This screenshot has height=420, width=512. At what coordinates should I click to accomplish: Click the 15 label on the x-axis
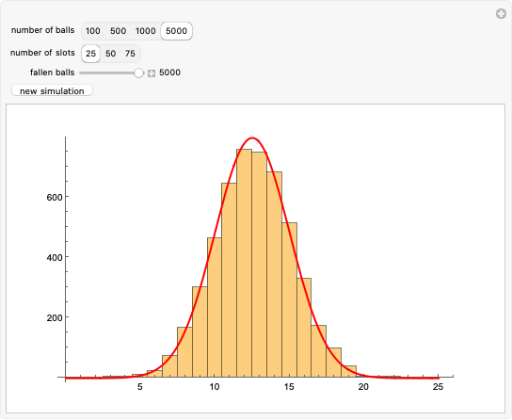click(x=289, y=387)
